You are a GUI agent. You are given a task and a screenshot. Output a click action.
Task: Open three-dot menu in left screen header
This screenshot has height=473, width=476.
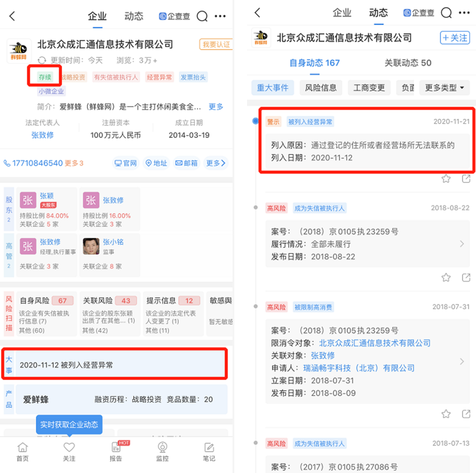pos(220,16)
